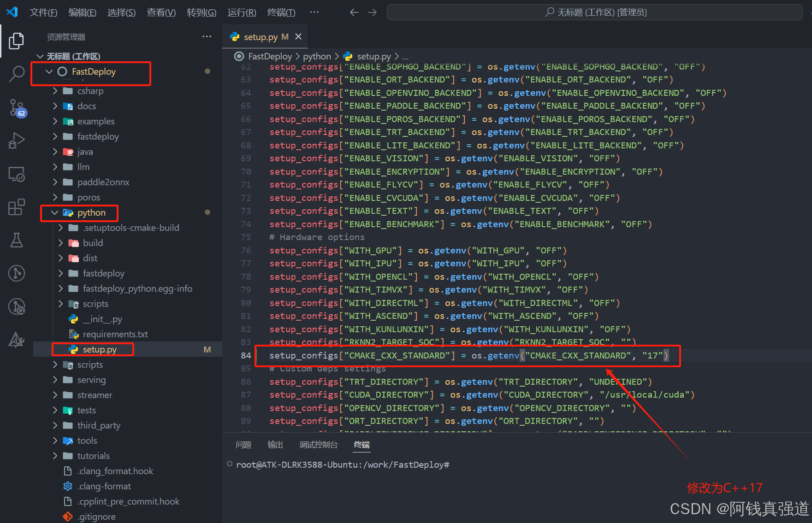Open the .clang-format file
Viewport: 812px width, 523px height.
[104, 486]
